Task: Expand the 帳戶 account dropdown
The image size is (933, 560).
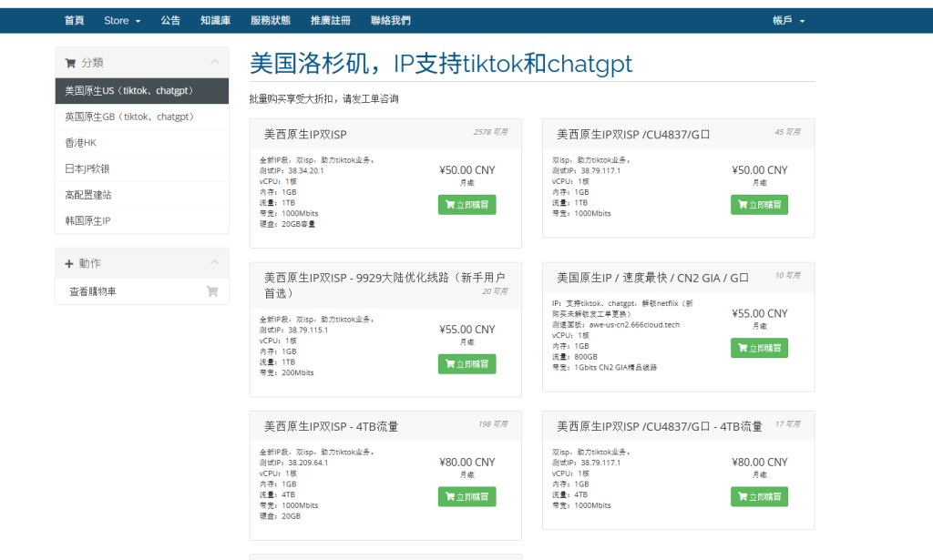Action: pyautogui.click(x=788, y=20)
